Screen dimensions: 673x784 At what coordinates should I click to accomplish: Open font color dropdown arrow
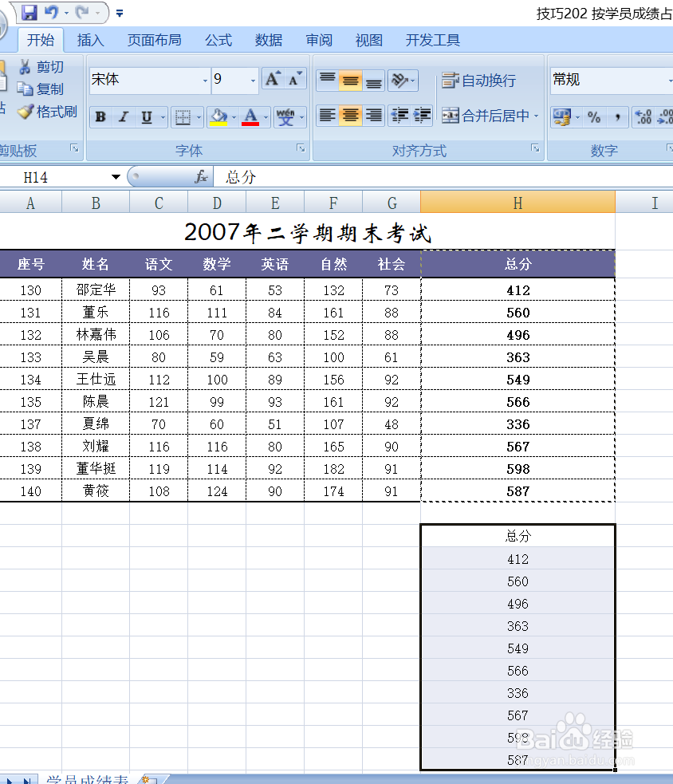click(266, 118)
